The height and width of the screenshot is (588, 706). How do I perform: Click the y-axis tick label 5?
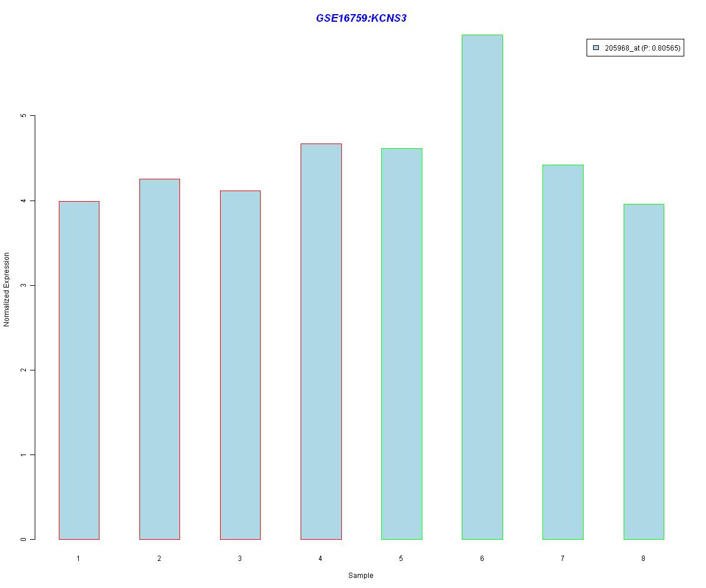(x=24, y=116)
